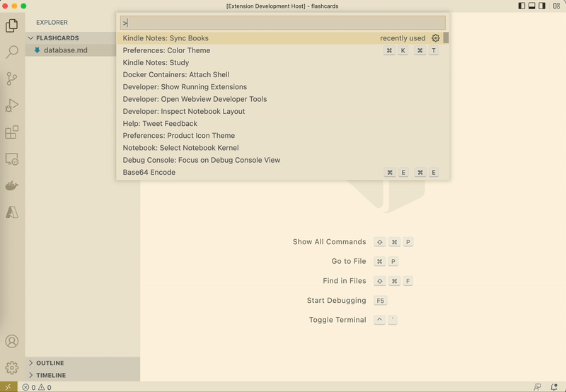
Task: Click the EXPLORER panel title
Action: pyautogui.click(x=52, y=23)
